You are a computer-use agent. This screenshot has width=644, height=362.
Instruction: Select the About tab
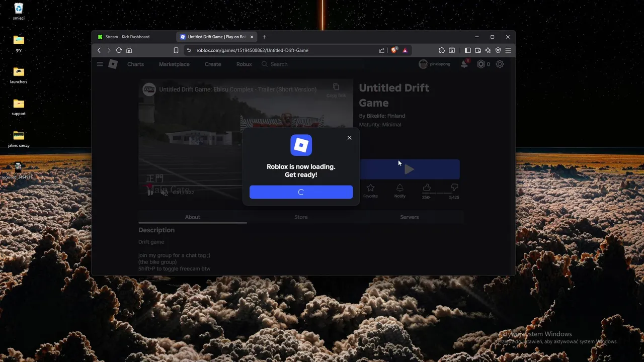pos(192,217)
